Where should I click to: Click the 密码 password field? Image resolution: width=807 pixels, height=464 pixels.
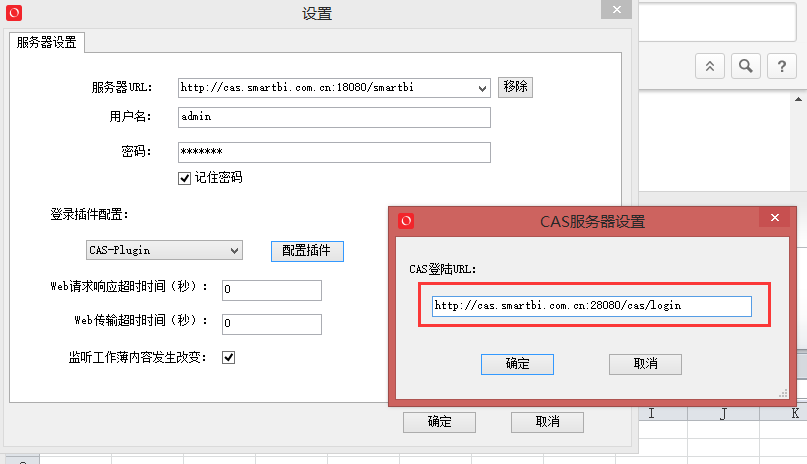334,152
